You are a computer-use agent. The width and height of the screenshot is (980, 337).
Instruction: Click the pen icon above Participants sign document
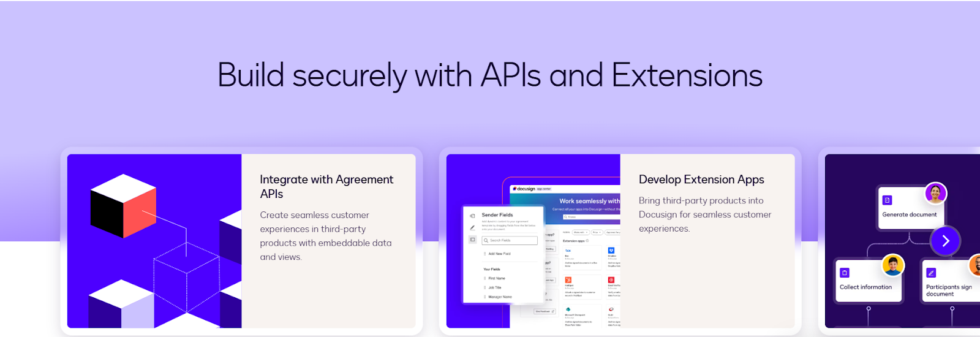click(931, 273)
